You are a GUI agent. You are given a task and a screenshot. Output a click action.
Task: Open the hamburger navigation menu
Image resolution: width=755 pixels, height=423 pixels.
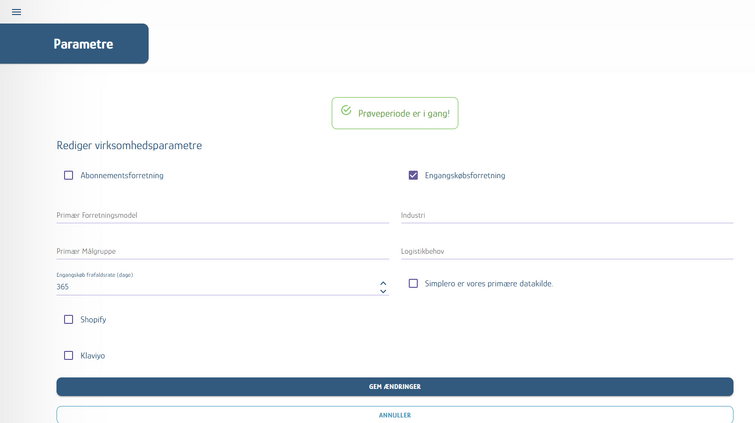coord(16,12)
